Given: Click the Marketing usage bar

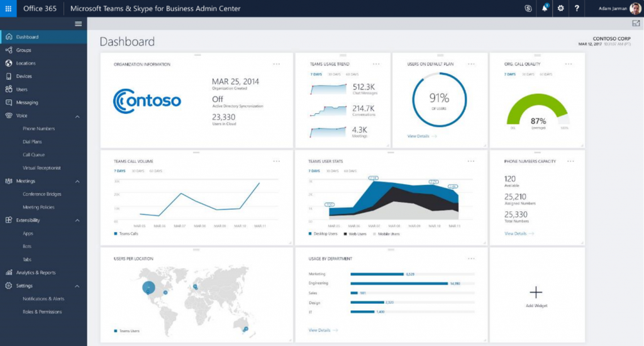Looking at the screenshot, I should [x=377, y=274].
